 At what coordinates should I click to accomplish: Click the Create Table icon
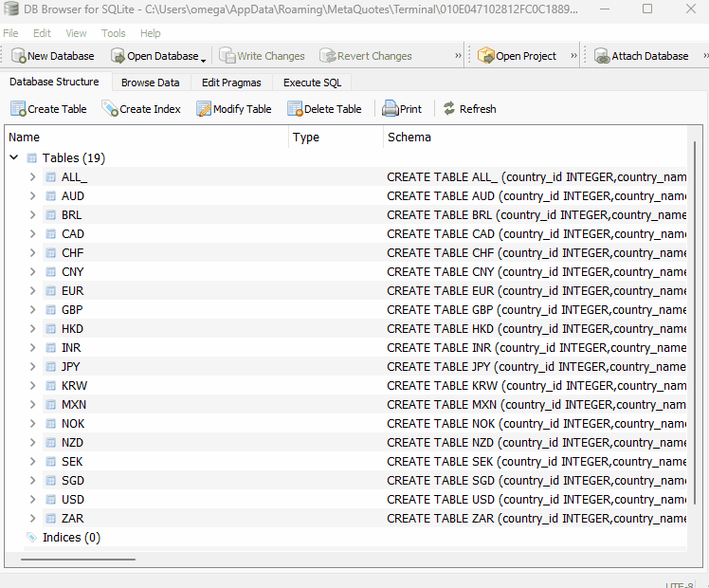[19, 109]
